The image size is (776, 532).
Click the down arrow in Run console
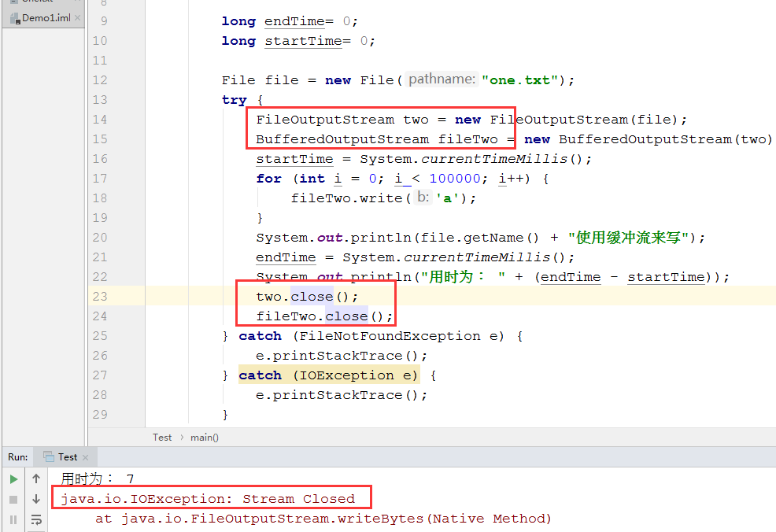point(36,499)
